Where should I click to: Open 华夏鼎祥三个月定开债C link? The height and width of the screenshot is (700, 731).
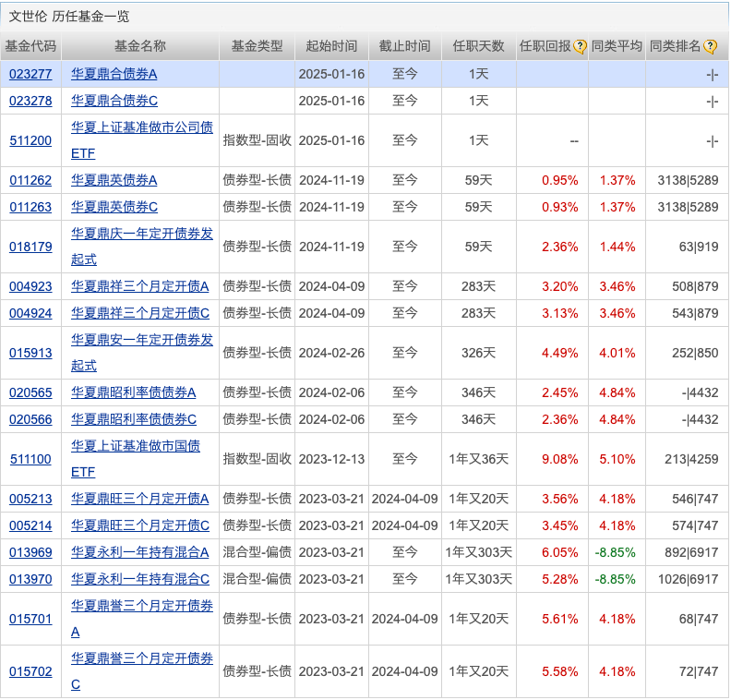pos(140,313)
